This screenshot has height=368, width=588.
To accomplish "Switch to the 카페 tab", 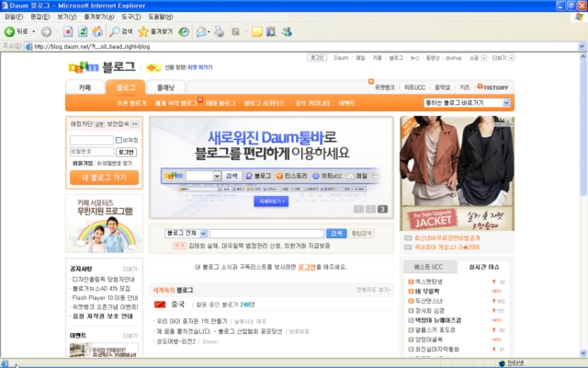I will click(x=85, y=87).
